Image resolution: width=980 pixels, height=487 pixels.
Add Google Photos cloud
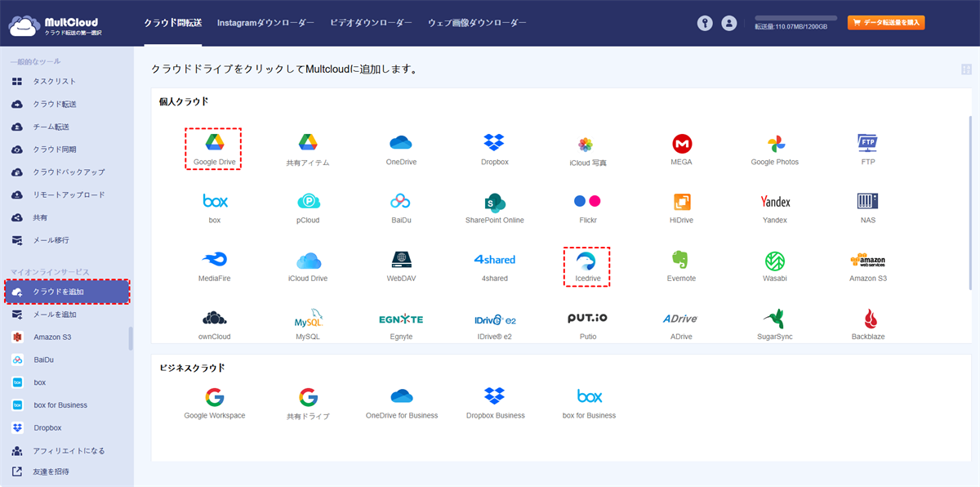tap(775, 150)
